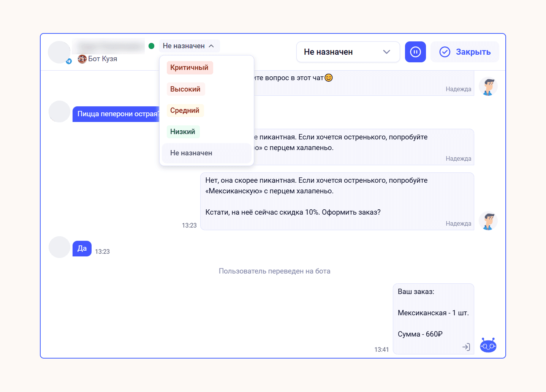This screenshot has width=546, height=392.
Task: Click the chevron arrow in assignment dropdown
Action: tap(386, 52)
